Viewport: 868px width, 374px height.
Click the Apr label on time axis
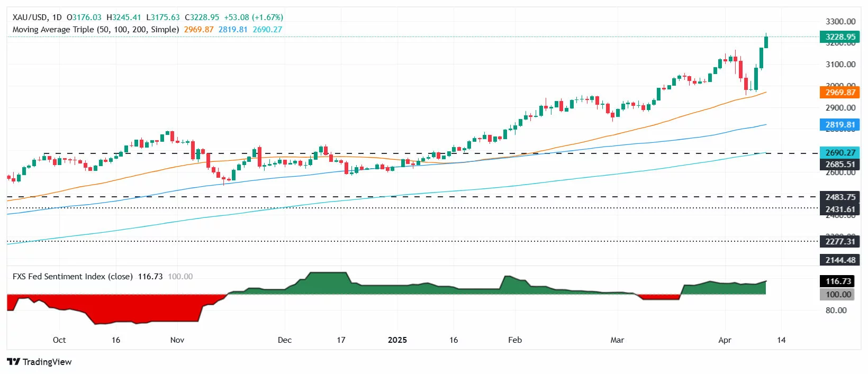tap(725, 340)
